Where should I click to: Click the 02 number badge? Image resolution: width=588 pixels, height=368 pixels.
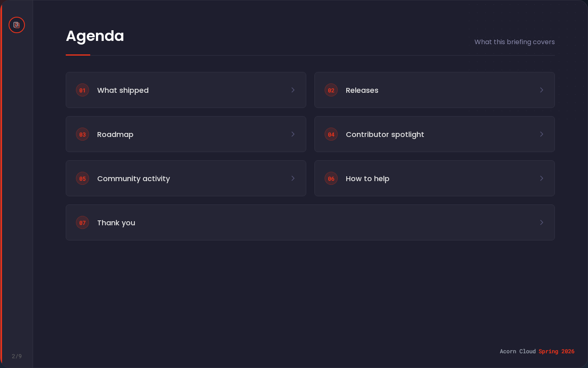331,90
